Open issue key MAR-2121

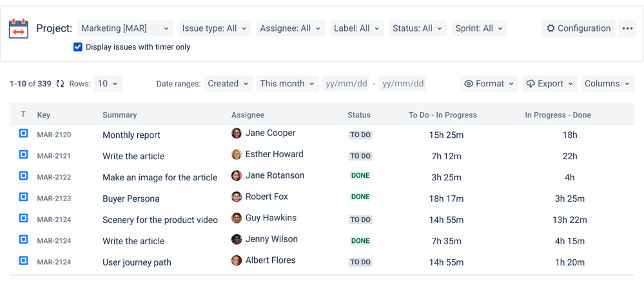54,156
